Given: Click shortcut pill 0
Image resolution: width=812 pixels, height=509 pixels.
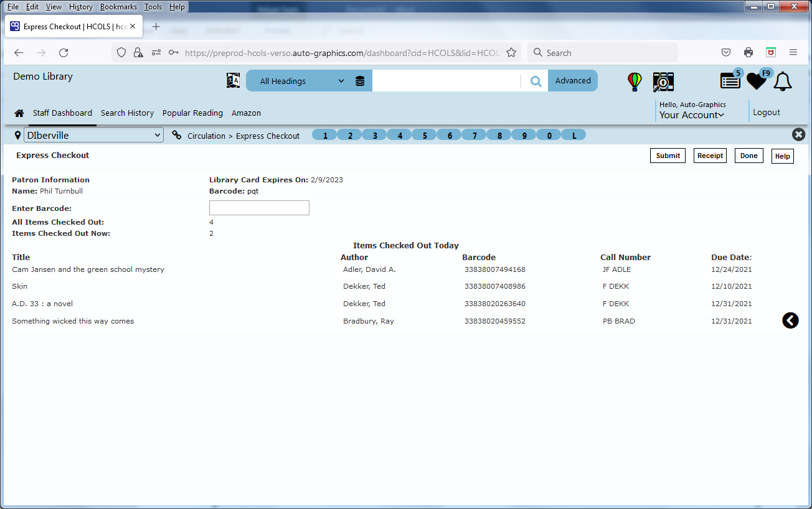Looking at the screenshot, I should tap(549, 135).
